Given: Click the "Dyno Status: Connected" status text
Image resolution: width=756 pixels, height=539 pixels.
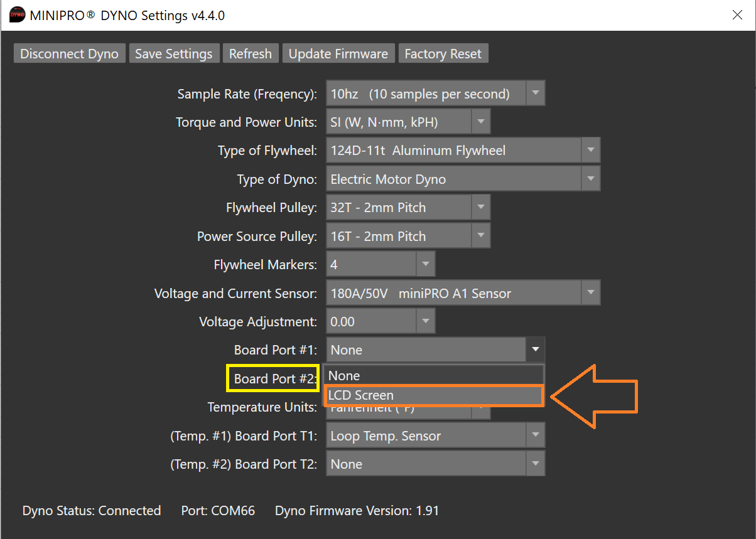Looking at the screenshot, I should [92, 511].
